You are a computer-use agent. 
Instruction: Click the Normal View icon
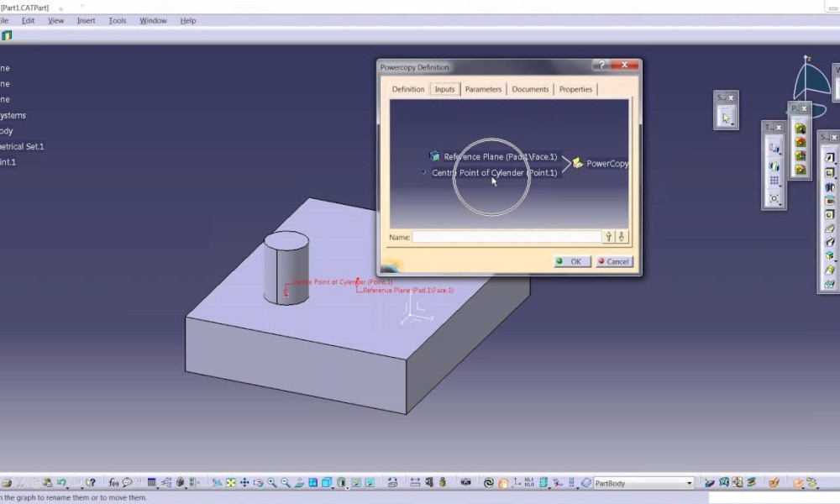[300, 482]
